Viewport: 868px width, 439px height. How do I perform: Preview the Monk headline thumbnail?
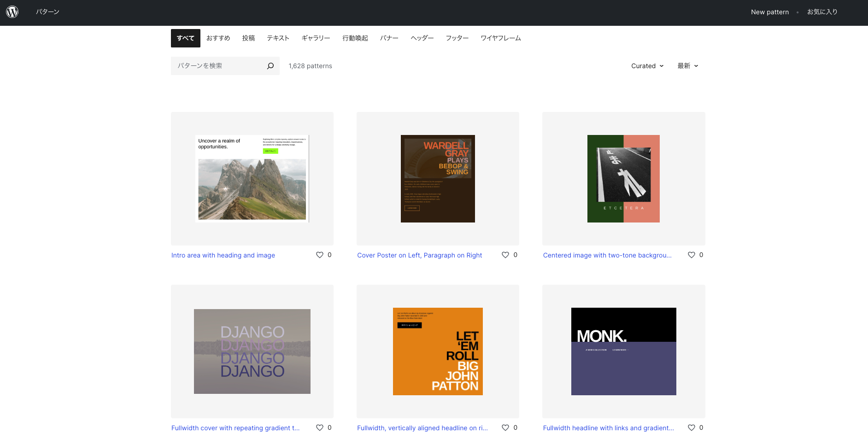pyautogui.click(x=624, y=351)
